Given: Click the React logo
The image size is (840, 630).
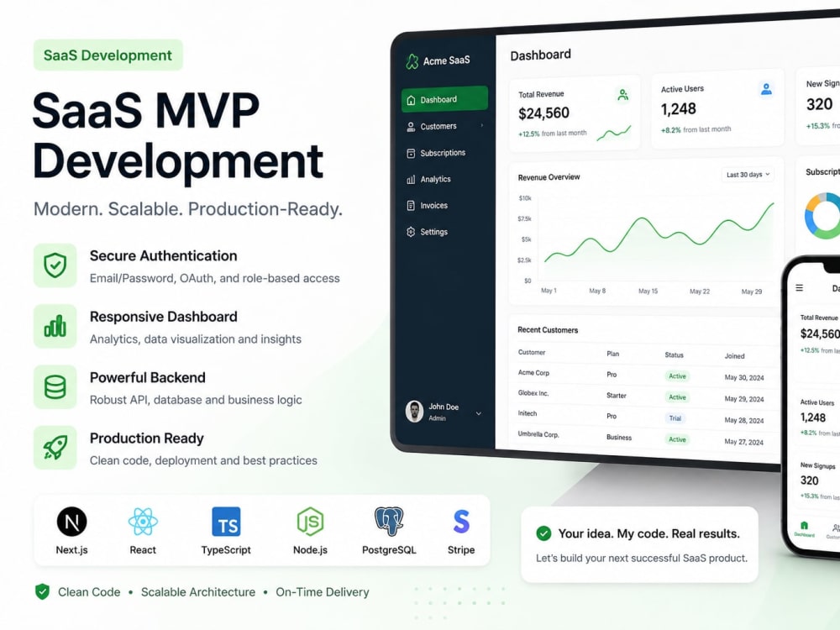Looking at the screenshot, I should point(143,522).
